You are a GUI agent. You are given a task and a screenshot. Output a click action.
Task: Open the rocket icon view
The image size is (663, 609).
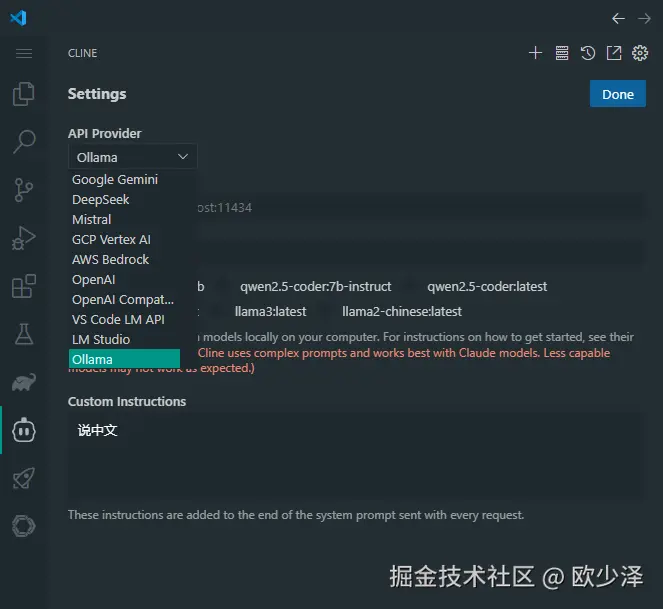(24, 478)
